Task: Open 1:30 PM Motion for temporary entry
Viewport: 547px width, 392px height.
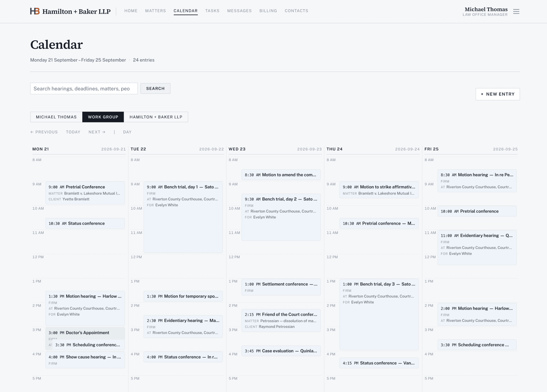Action: [183, 296]
